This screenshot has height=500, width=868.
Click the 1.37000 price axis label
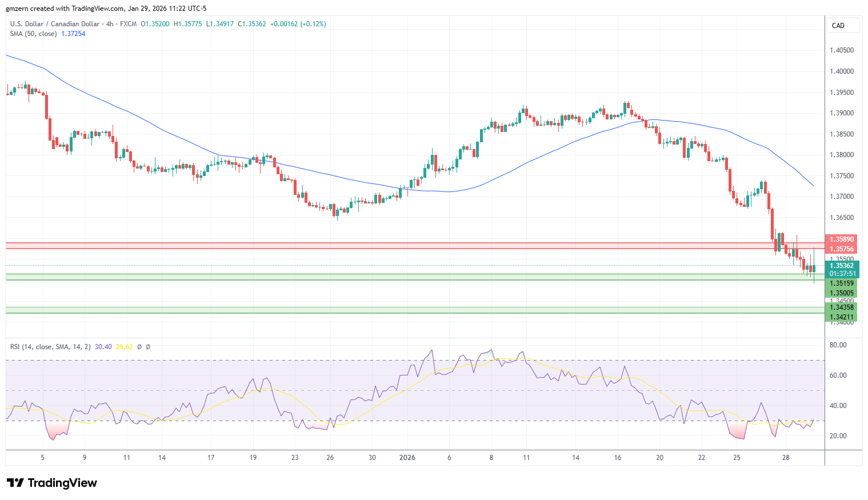pyautogui.click(x=842, y=197)
